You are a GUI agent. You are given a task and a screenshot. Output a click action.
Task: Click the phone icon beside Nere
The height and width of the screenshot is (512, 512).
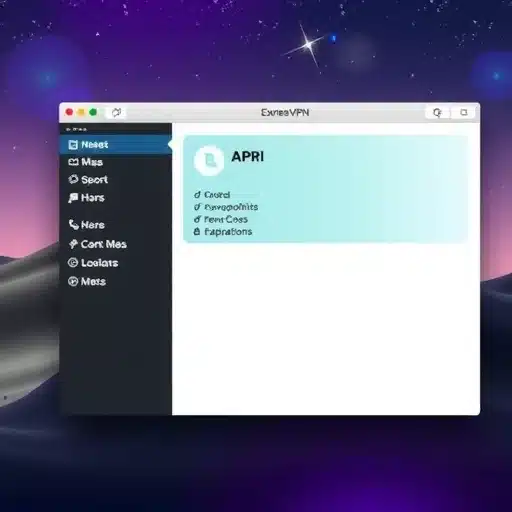[x=73, y=224]
